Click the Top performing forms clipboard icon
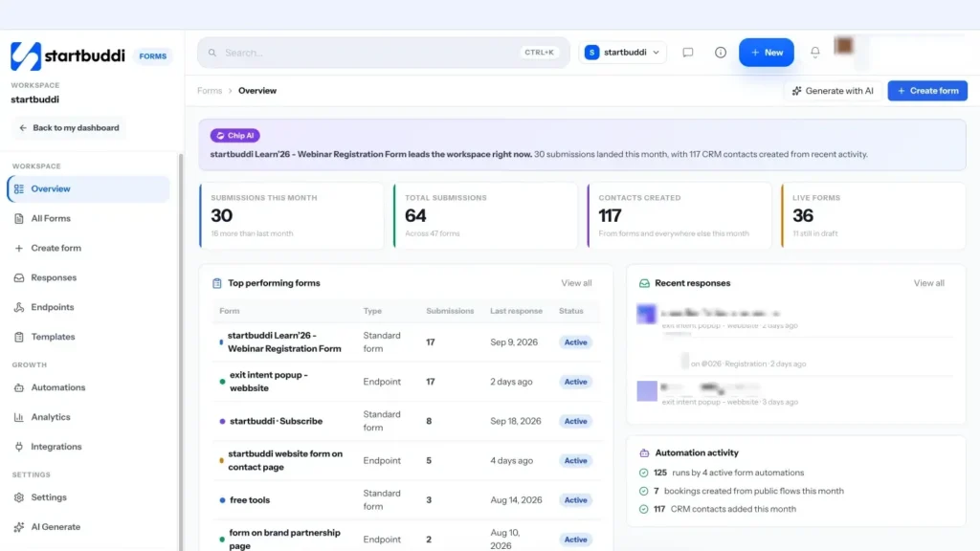Screen dimensions: 980x551 [217, 283]
